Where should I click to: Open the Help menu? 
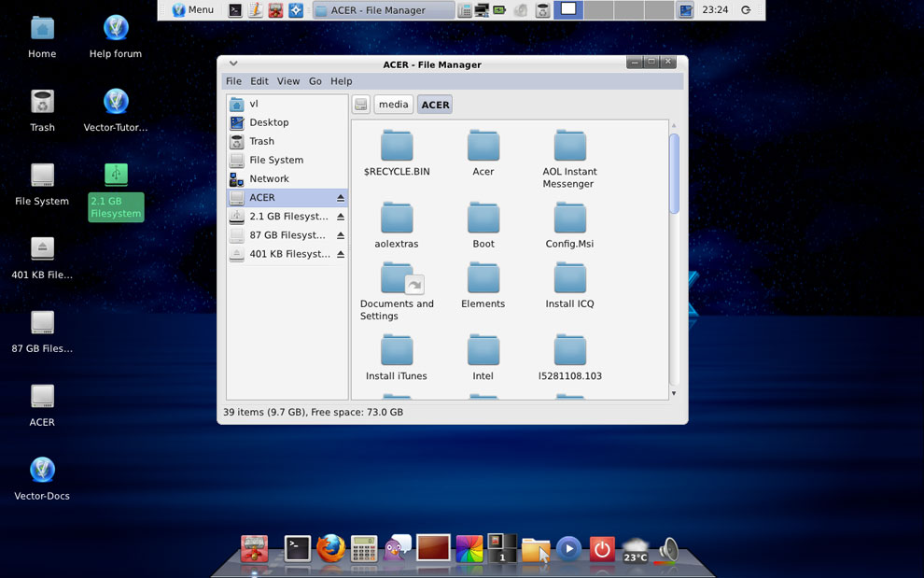click(342, 81)
